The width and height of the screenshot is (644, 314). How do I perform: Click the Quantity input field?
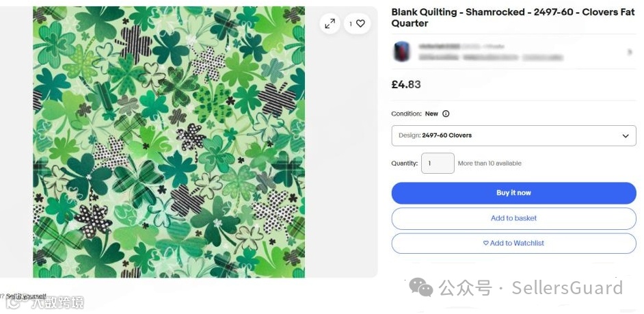438,163
